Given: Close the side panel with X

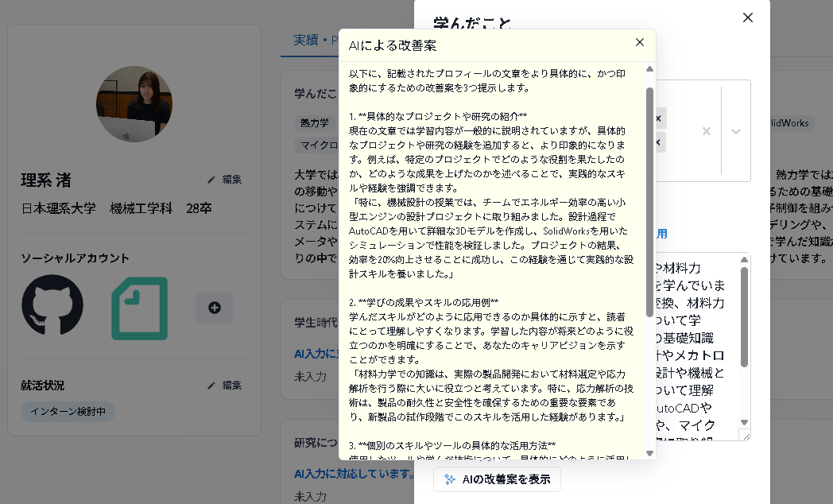Looking at the screenshot, I should pyautogui.click(x=747, y=17).
